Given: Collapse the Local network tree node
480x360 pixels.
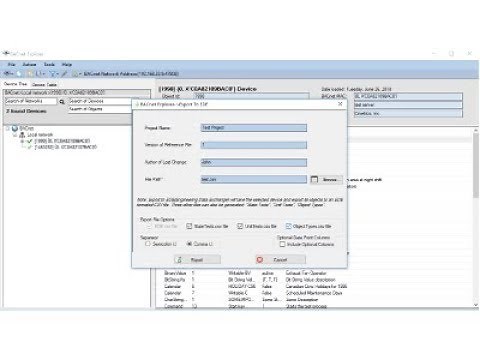Looking at the screenshot, I should [15, 135].
